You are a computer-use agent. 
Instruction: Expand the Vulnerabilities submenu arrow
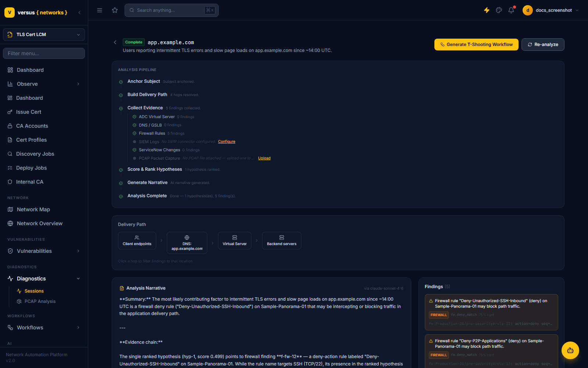point(78,251)
